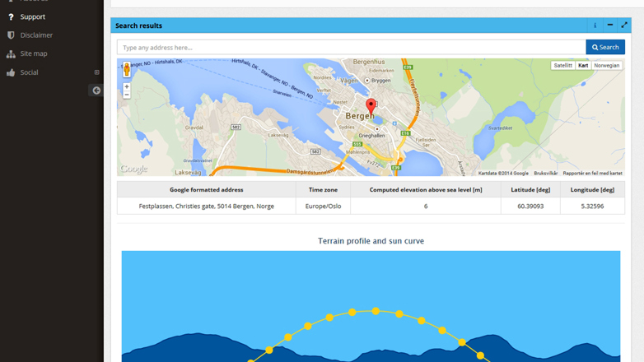This screenshot has height=362, width=644.
Task: Click the question mark Support icon
Action: [x=11, y=16]
